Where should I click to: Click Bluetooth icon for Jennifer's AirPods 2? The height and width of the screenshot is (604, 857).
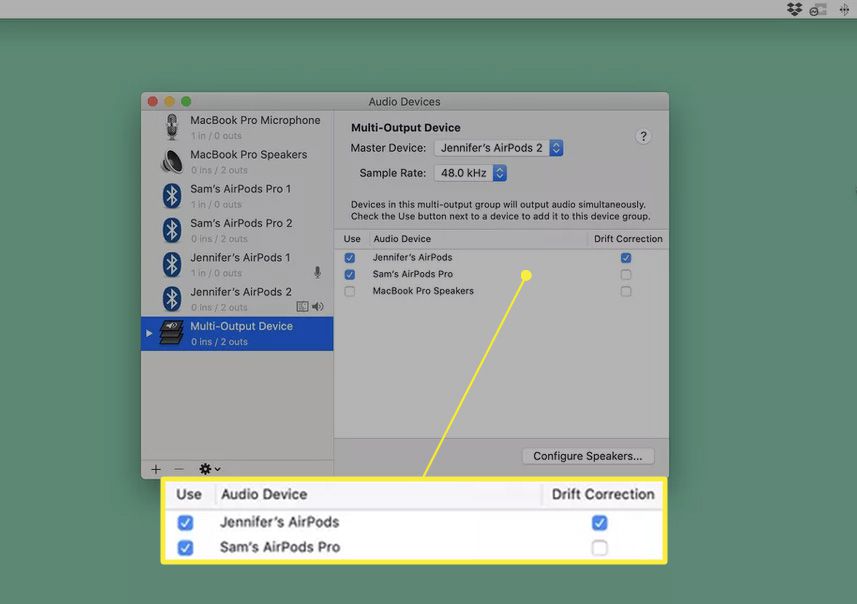coord(171,298)
